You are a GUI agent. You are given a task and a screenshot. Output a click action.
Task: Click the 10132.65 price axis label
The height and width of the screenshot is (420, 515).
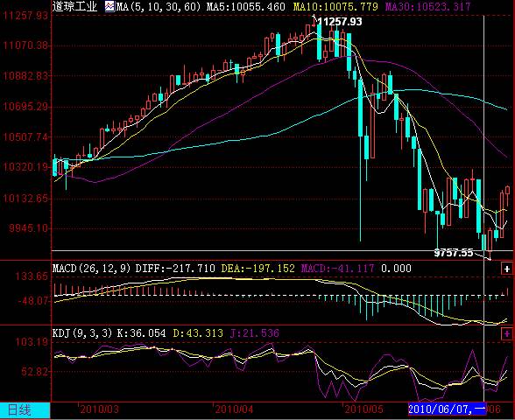point(25,198)
